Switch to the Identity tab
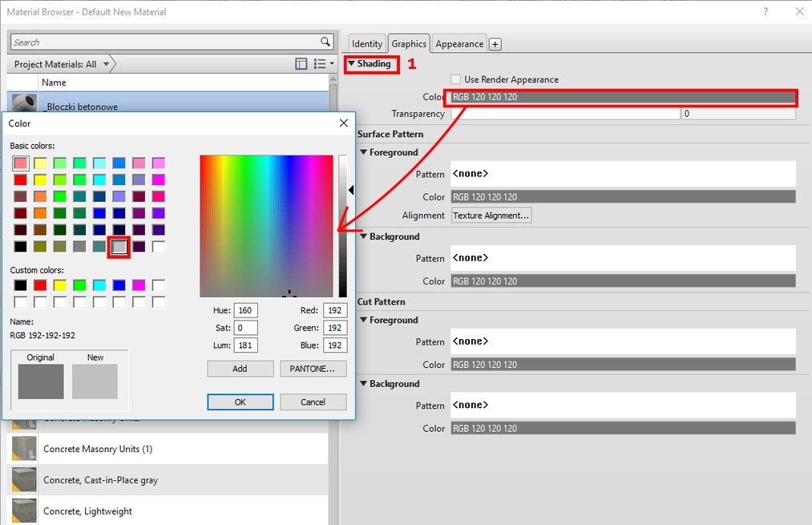812x525 pixels. point(367,44)
